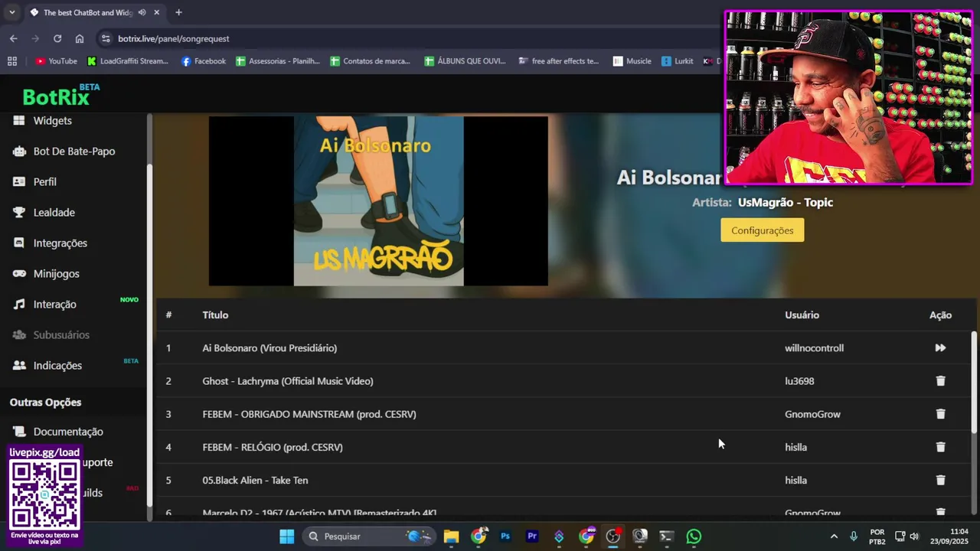The image size is (980, 551).
Task: Click the browser home icon
Action: click(x=80, y=38)
